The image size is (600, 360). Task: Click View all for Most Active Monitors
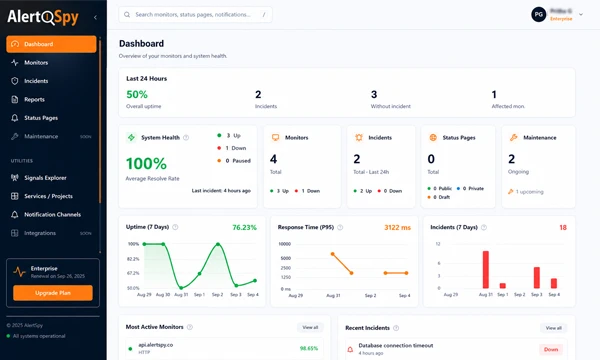click(310, 327)
